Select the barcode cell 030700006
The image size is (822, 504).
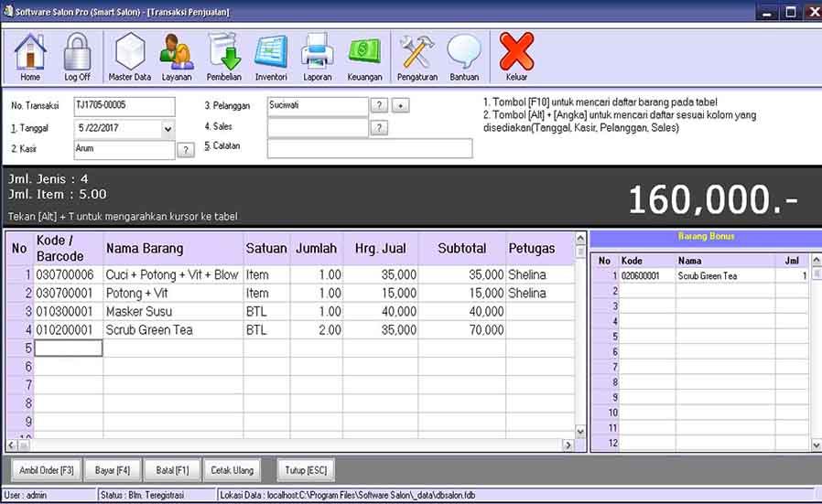tap(68, 275)
